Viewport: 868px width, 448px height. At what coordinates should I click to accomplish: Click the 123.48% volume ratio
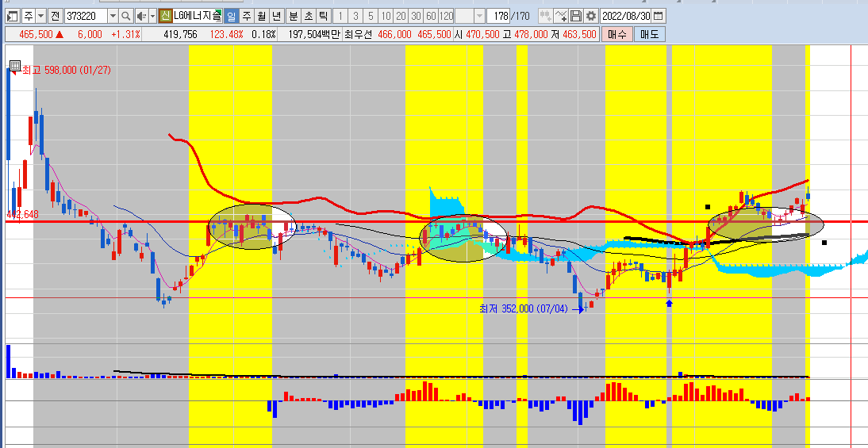coord(226,34)
